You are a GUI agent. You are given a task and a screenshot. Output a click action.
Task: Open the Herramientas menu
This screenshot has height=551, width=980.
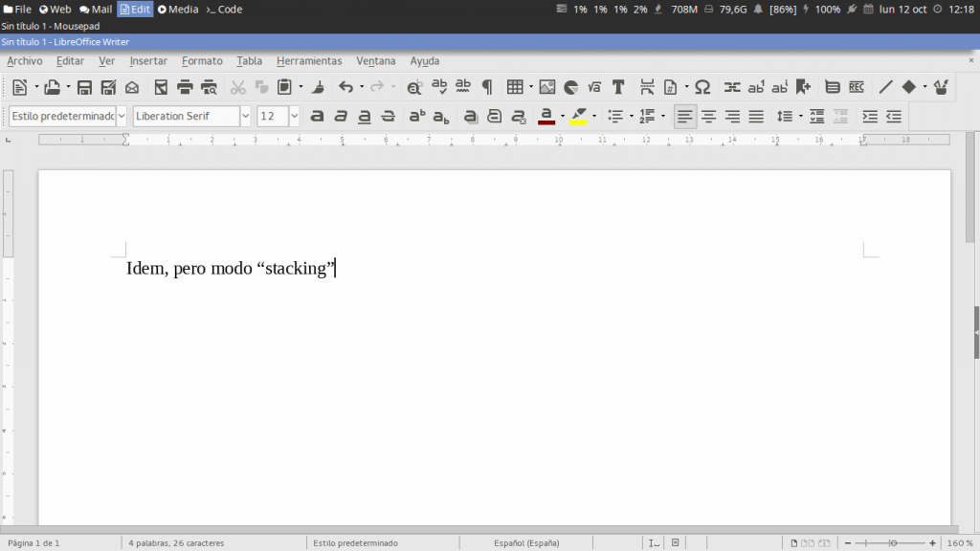pos(309,61)
